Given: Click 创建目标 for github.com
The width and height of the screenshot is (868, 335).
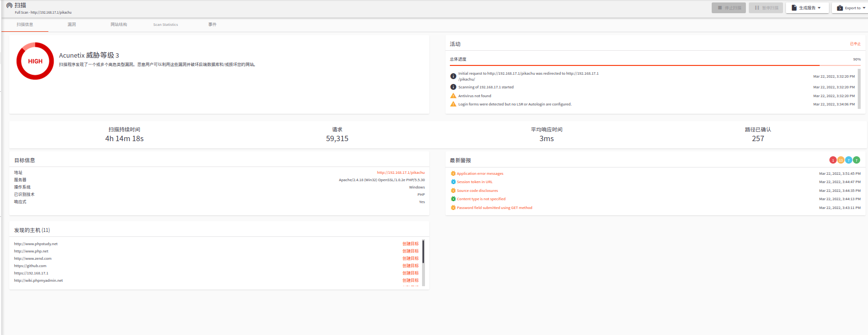Looking at the screenshot, I should pos(410,266).
